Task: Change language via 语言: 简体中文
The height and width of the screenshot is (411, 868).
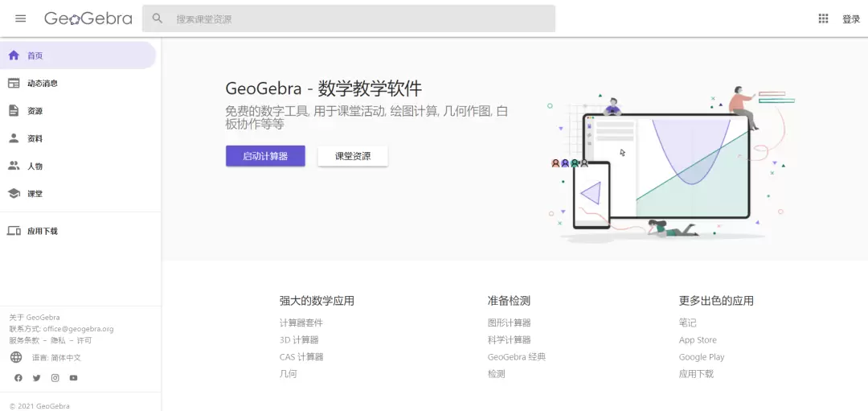Action: (56, 358)
